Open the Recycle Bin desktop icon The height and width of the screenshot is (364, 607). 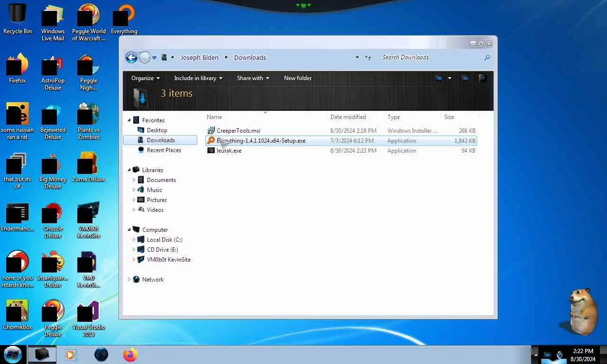(18, 19)
